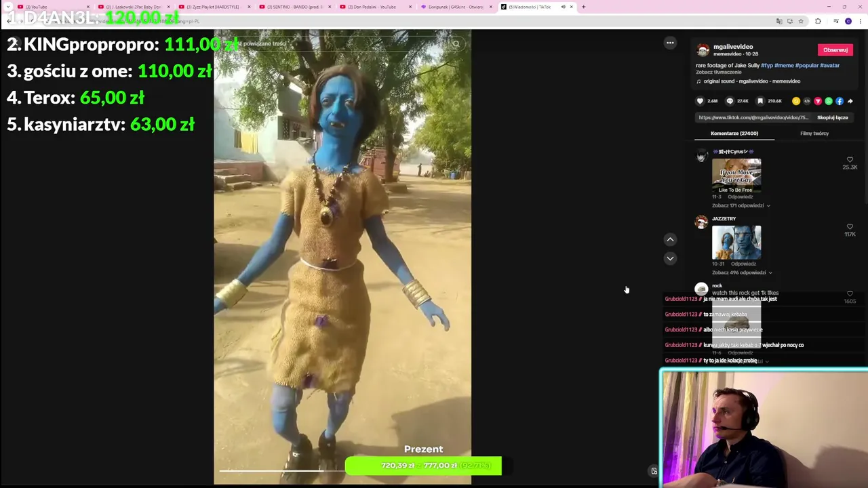Expand 'Zobacz 496 odpowiedzi' replies
868x488 pixels.
(742, 272)
